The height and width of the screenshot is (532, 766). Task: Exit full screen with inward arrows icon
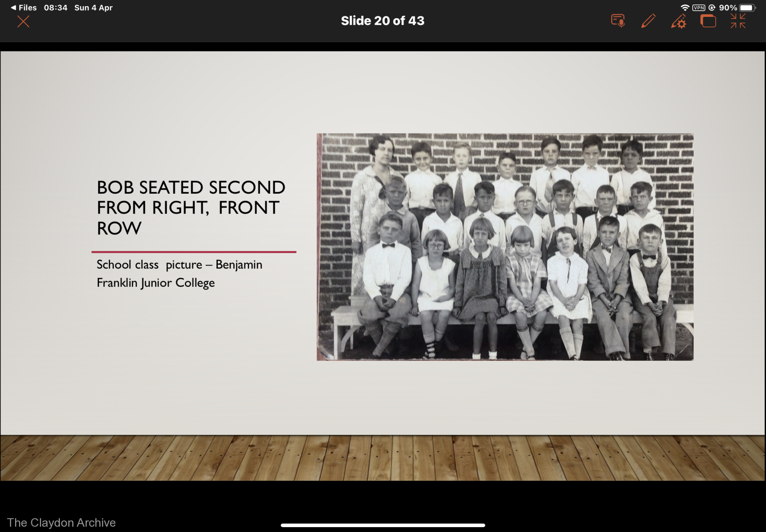[738, 21]
